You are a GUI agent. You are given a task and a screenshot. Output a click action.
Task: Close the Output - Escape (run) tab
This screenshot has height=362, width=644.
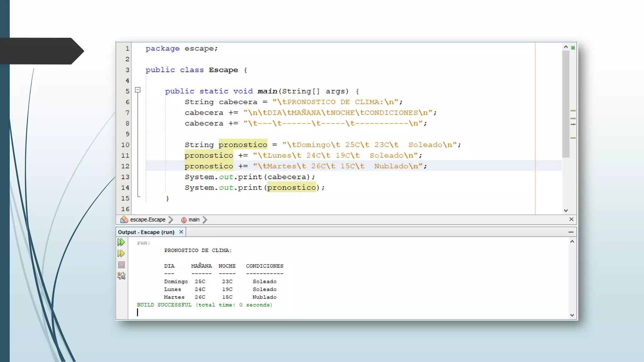click(181, 232)
